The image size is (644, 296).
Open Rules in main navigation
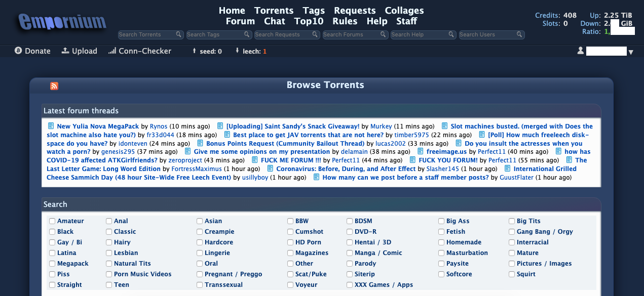click(x=345, y=21)
